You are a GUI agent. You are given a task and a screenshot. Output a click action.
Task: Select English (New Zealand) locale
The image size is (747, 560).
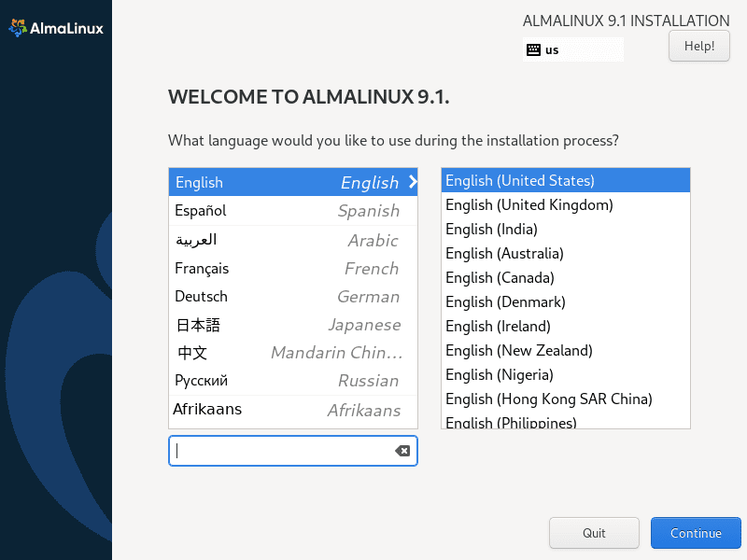click(x=566, y=351)
